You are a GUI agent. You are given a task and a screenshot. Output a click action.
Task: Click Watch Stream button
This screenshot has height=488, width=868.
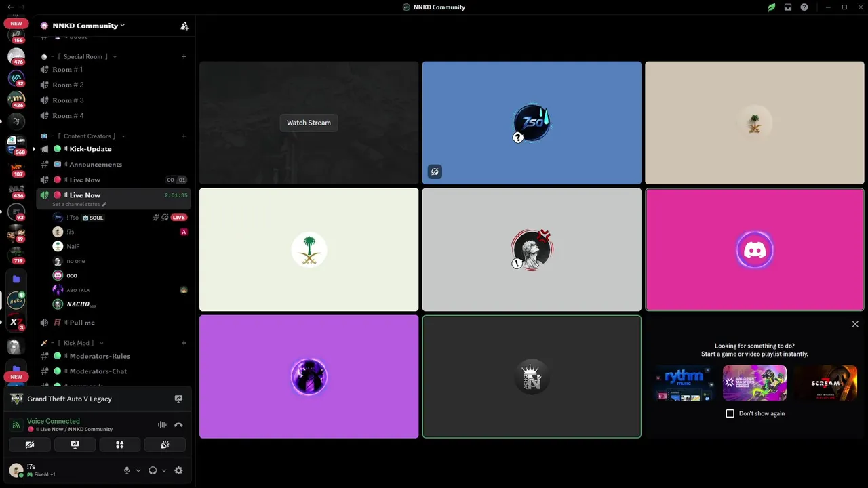point(309,123)
